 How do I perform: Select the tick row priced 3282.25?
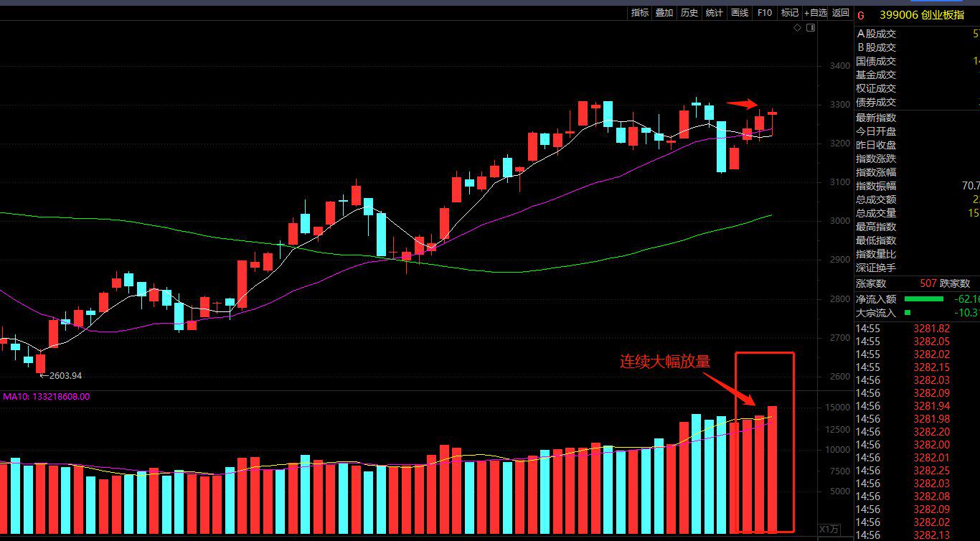point(917,471)
